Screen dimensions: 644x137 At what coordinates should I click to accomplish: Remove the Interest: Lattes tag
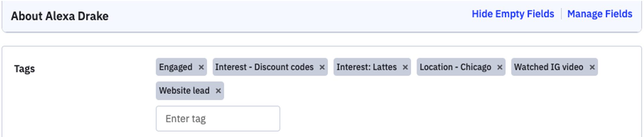(x=405, y=67)
